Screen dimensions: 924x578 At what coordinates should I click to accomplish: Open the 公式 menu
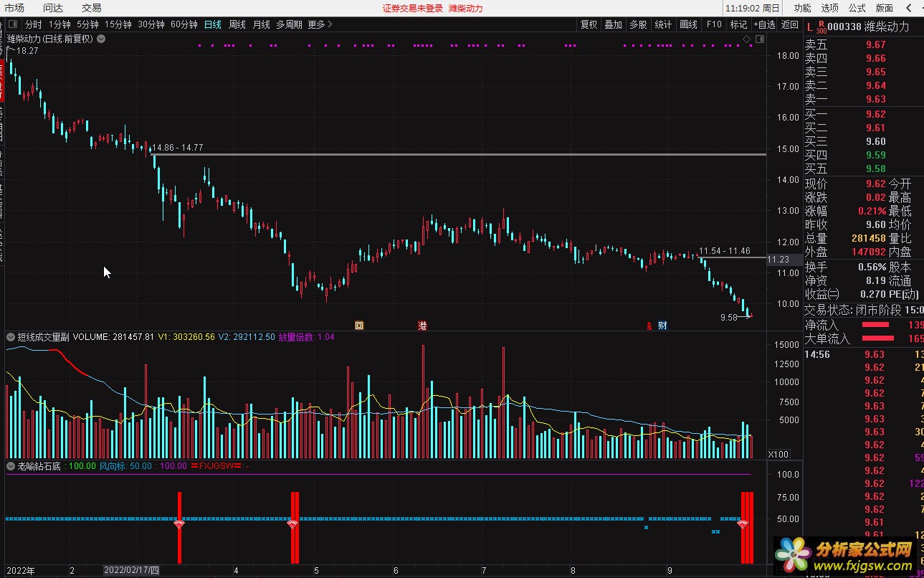coord(857,8)
